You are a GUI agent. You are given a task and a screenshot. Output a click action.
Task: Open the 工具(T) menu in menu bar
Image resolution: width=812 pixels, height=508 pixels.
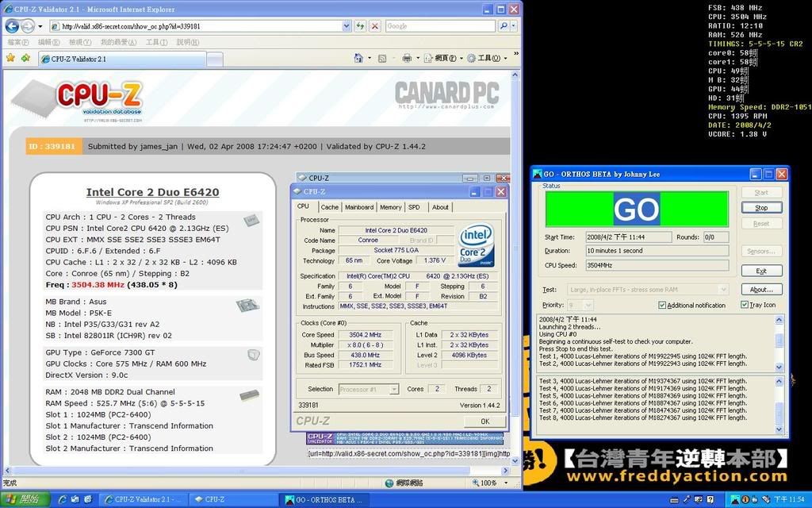click(x=156, y=42)
